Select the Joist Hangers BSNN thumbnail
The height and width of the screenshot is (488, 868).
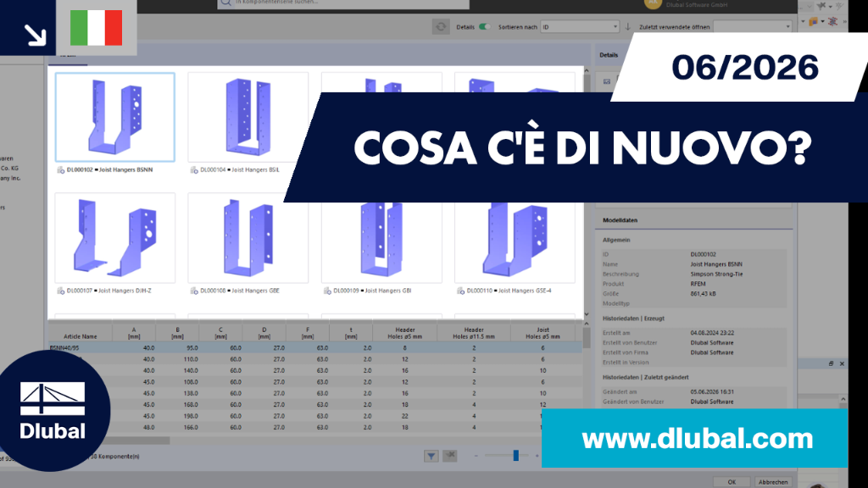[115, 117]
